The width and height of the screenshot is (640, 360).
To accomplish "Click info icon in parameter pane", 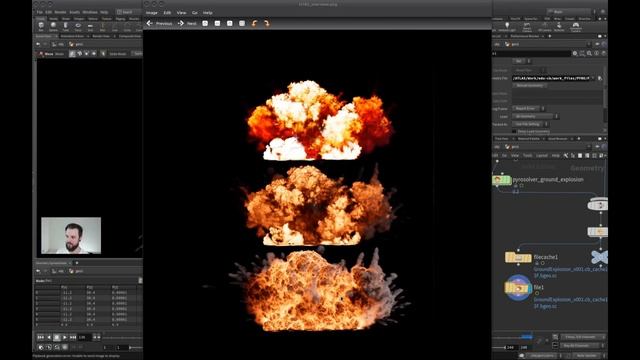I will (597, 53).
